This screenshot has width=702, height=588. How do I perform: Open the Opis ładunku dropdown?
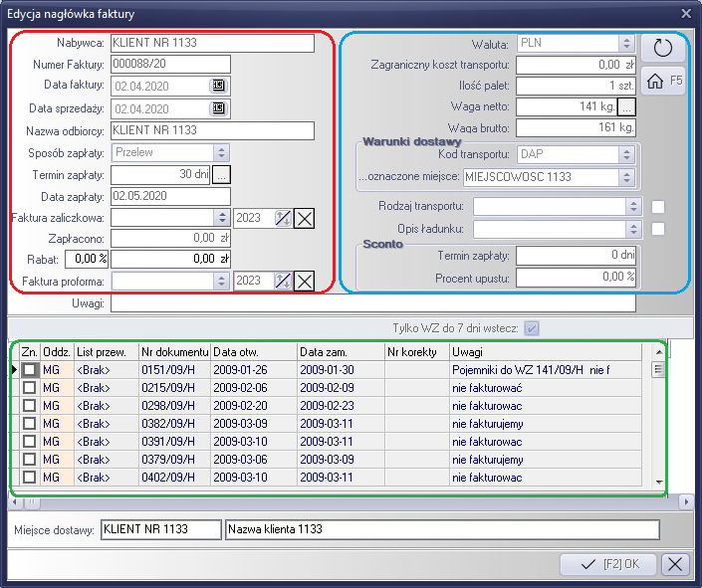coord(632,229)
